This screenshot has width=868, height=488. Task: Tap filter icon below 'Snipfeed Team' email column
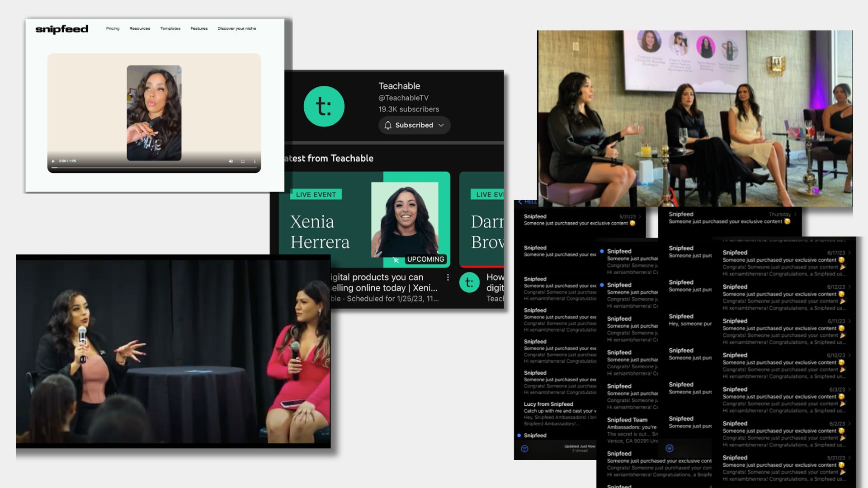670,448
